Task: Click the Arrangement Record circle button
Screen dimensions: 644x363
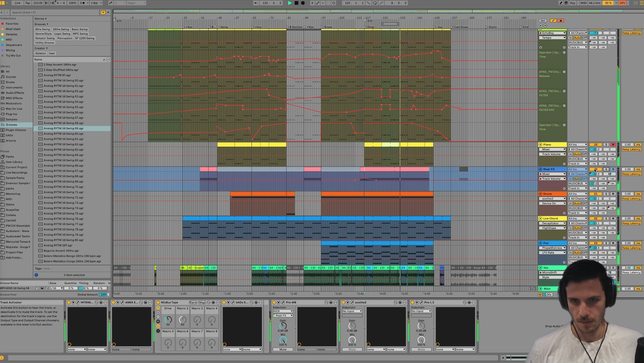Action: [303, 3]
